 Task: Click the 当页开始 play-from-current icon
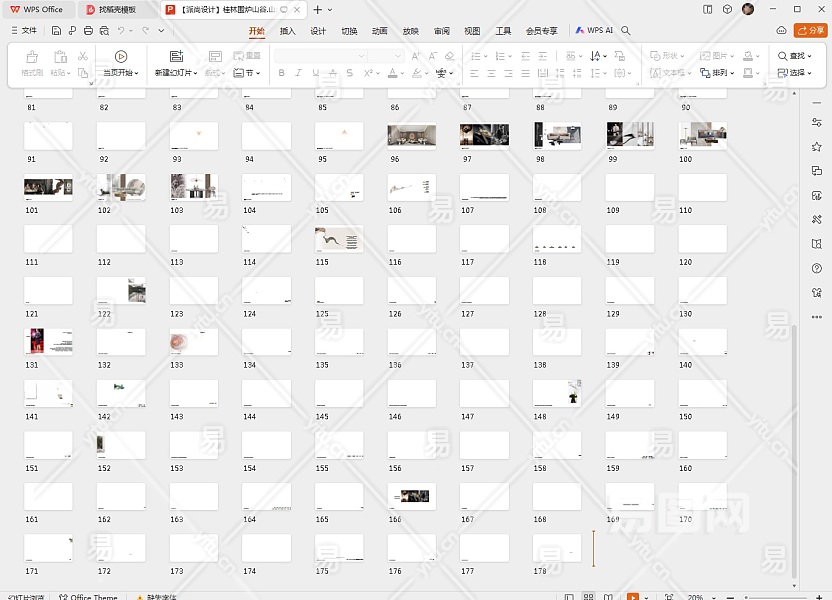[121, 57]
